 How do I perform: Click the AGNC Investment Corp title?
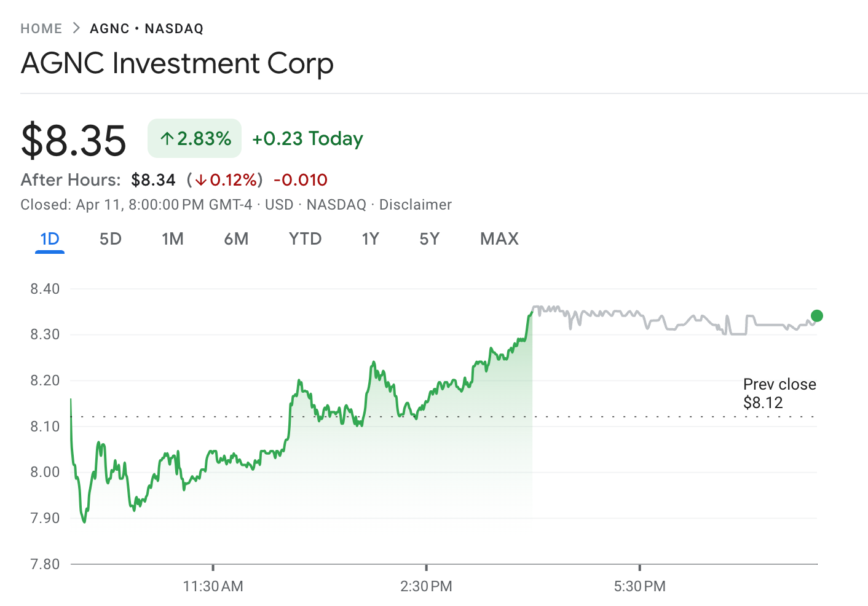(177, 63)
